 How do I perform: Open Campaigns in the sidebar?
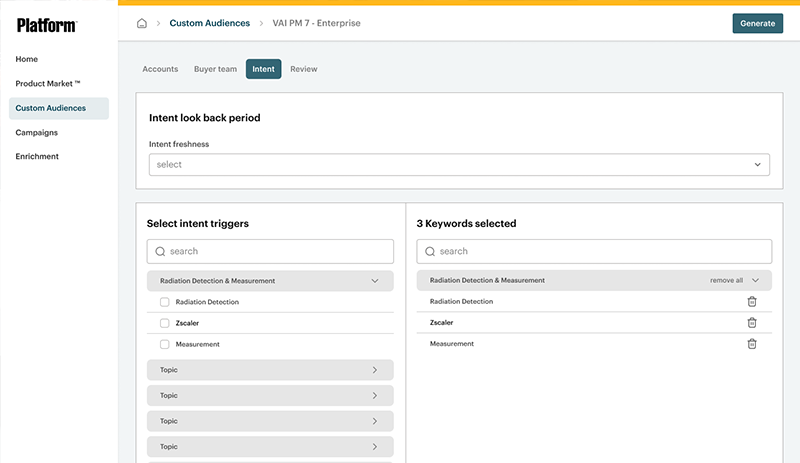[36, 132]
